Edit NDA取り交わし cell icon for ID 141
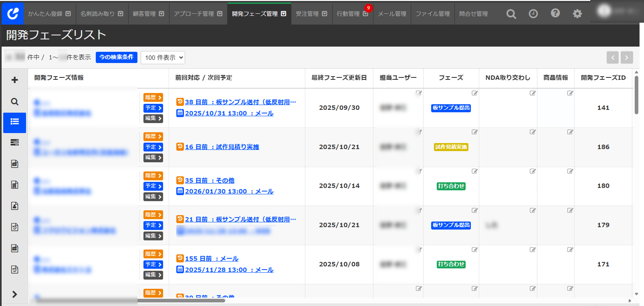The width and height of the screenshot is (644, 306). point(532,93)
